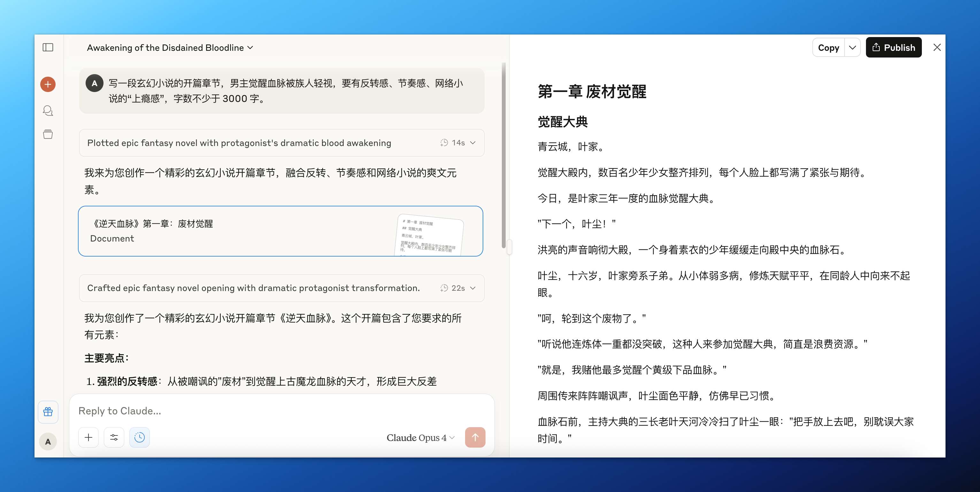The image size is (980, 492).
Task: Click the chat scrollbar
Action: point(504,156)
